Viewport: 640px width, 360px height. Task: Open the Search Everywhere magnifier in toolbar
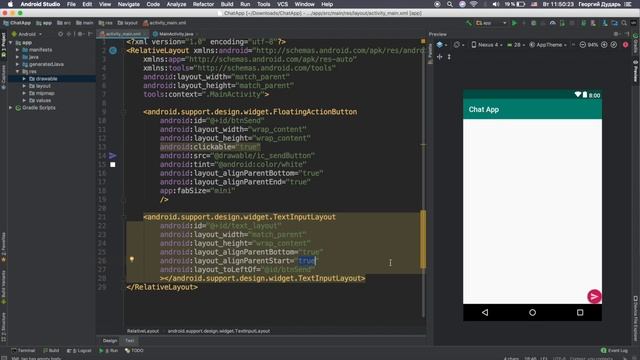pos(624,23)
